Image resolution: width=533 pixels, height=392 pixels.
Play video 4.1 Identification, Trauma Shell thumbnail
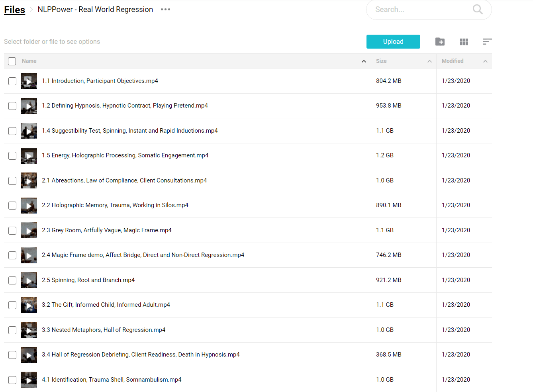pos(29,380)
